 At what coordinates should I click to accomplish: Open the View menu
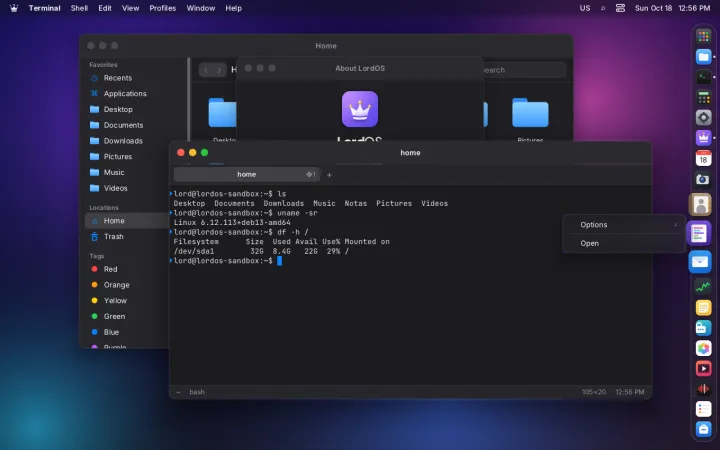[x=130, y=8]
